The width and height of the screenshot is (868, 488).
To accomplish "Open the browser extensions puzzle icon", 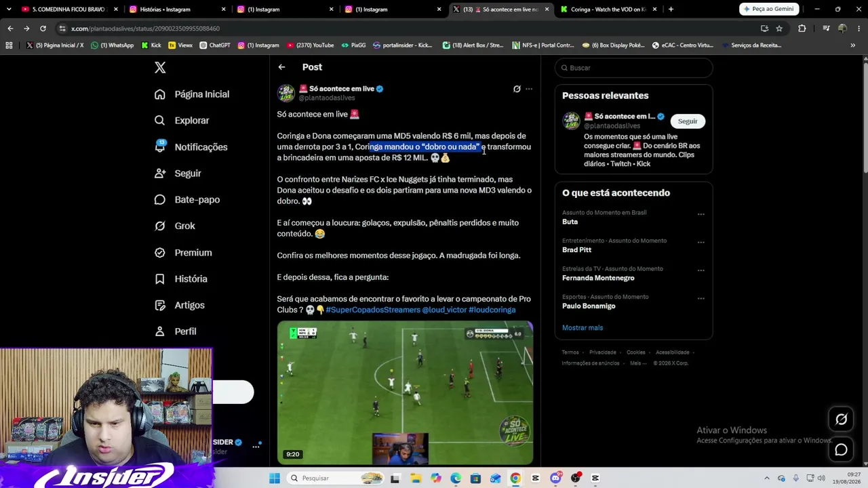I will coord(802,28).
